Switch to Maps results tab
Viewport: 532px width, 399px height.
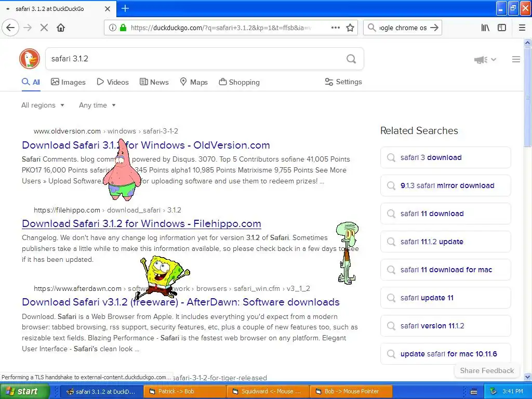[194, 82]
